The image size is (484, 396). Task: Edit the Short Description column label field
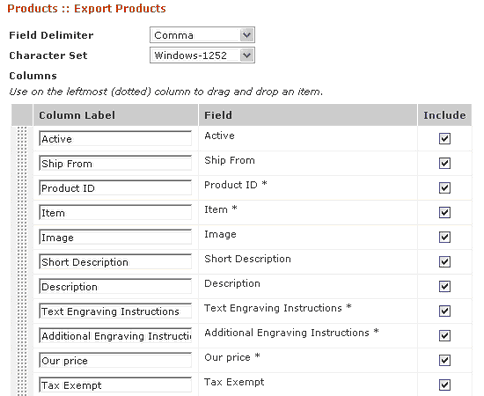coord(115,262)
